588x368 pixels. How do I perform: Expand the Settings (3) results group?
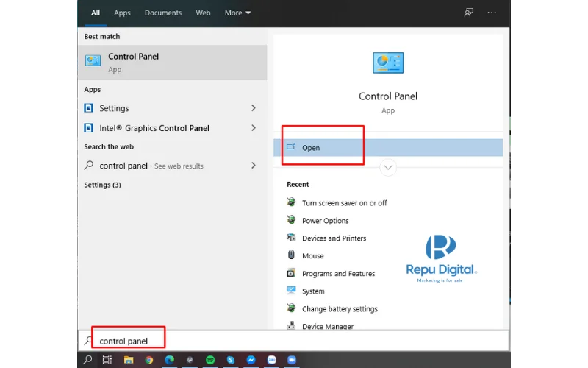(x=102, y=185)
